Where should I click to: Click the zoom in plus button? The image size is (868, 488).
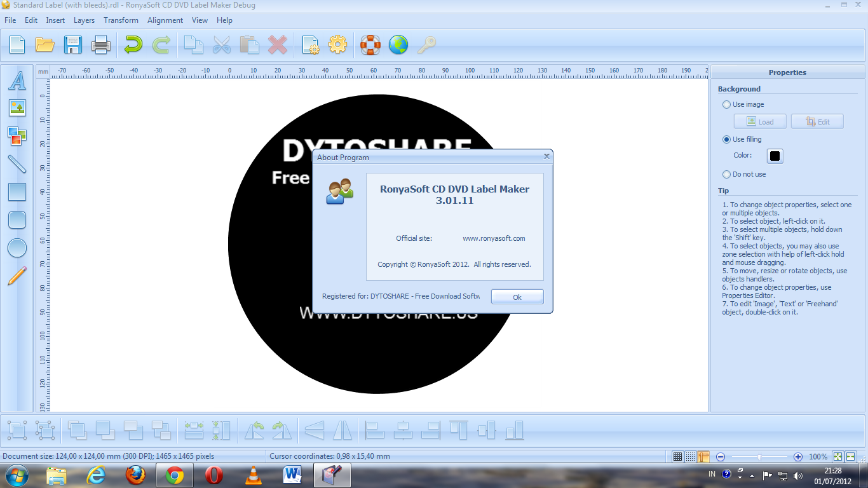point(798,456)
